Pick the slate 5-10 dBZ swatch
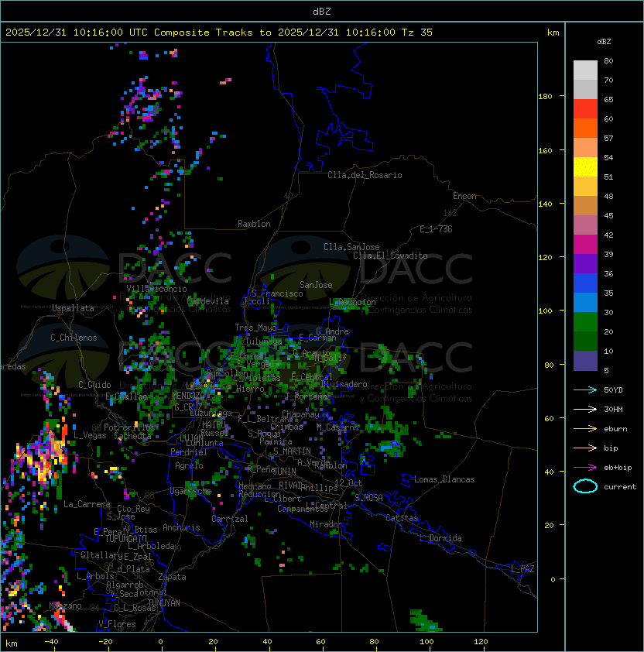Viewport: 644px width, 652px height. (x=585, y=361)
